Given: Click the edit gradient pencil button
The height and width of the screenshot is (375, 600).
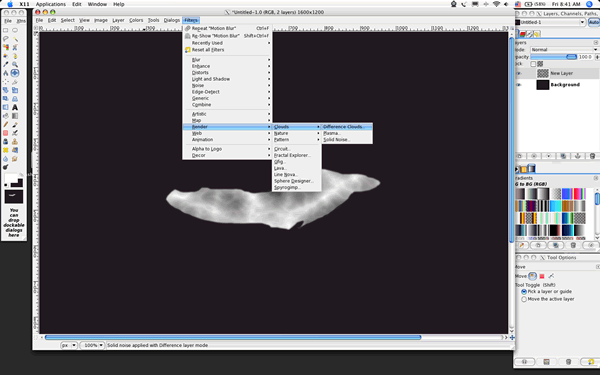Looking at the screenshot, I should coord(521,245).
